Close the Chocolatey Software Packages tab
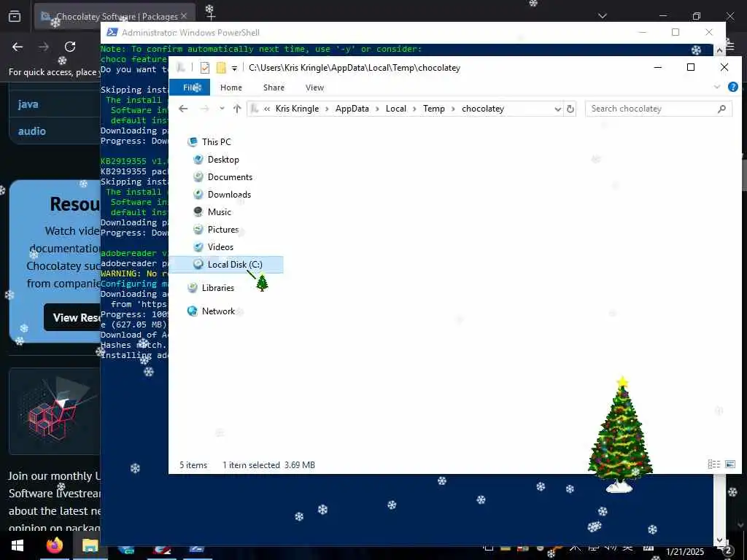 (x=184, y=16)
